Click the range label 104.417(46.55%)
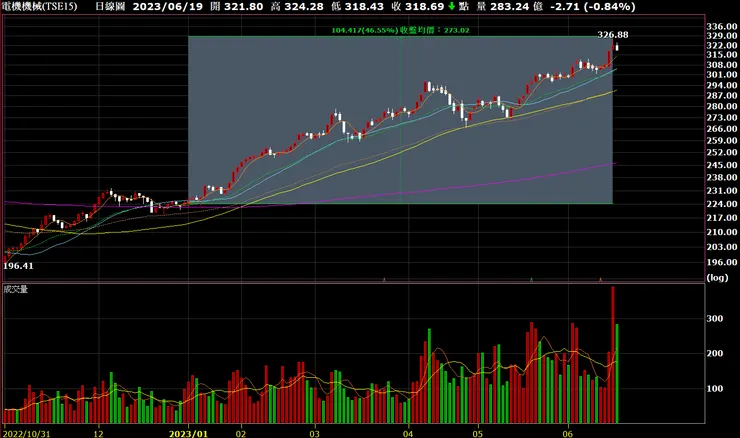This screenshot has height=438, width=740. (365, 30)
